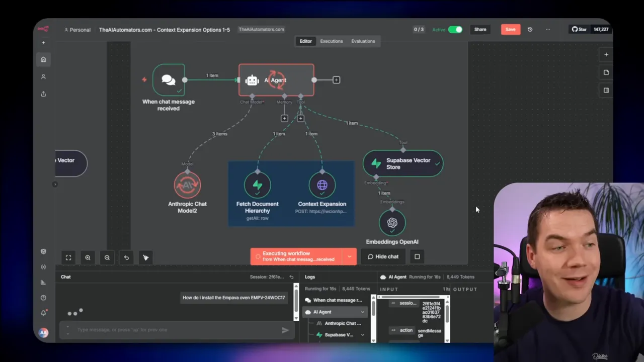Click the undo arrow icon
The image size is (644, 362).
click(126, 257)
